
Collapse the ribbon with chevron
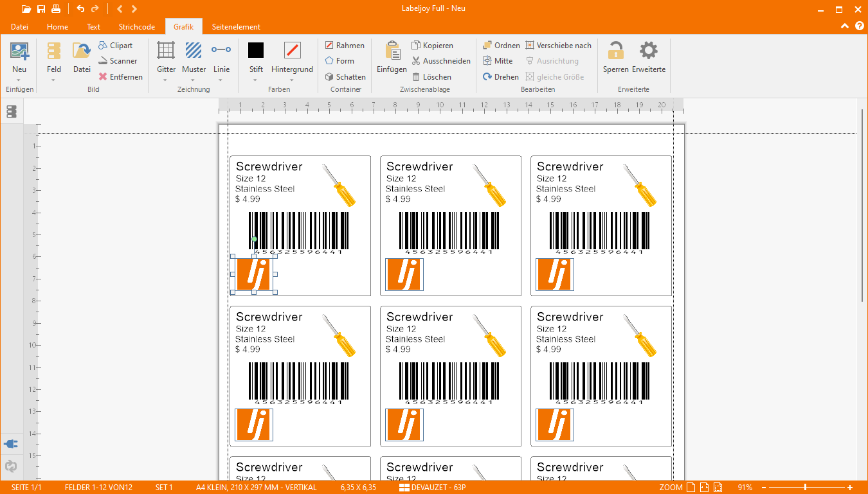845,26
